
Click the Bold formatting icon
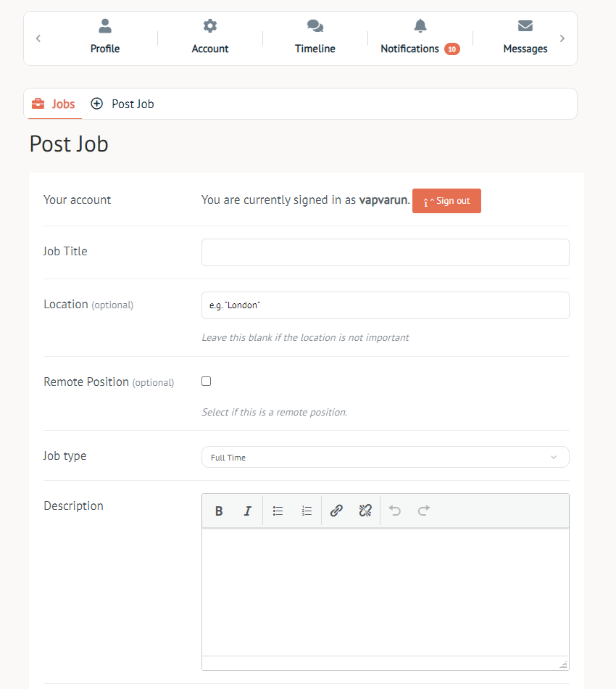(219, 511)
